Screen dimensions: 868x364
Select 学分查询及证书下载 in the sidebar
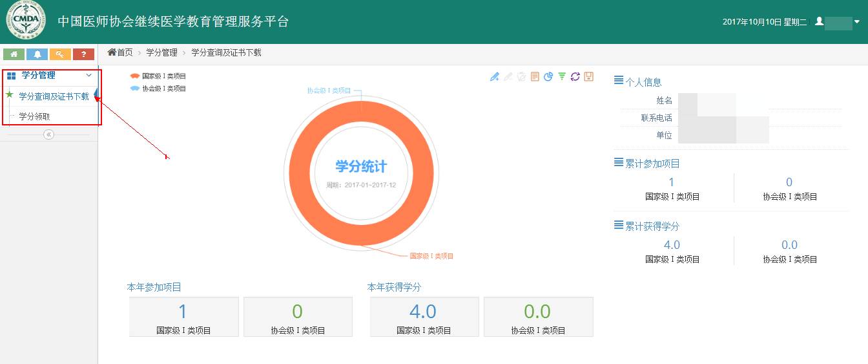(x=54, y=96)
